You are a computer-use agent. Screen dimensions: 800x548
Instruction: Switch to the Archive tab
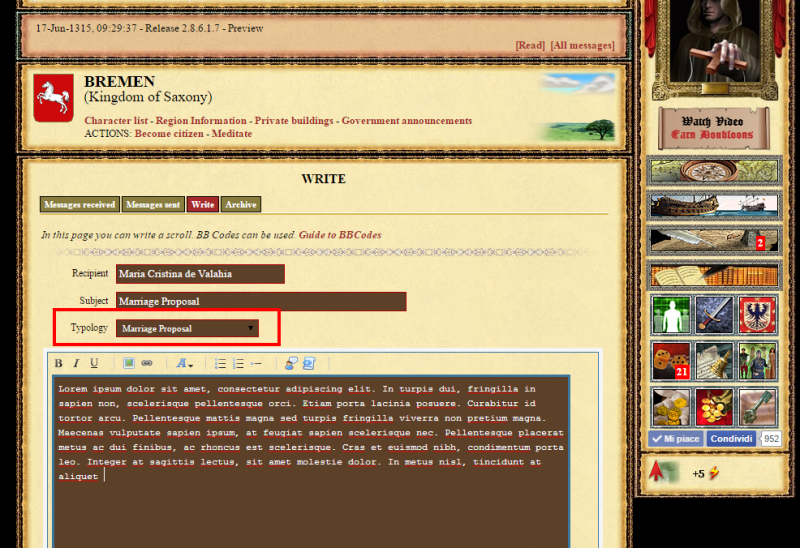240,204
